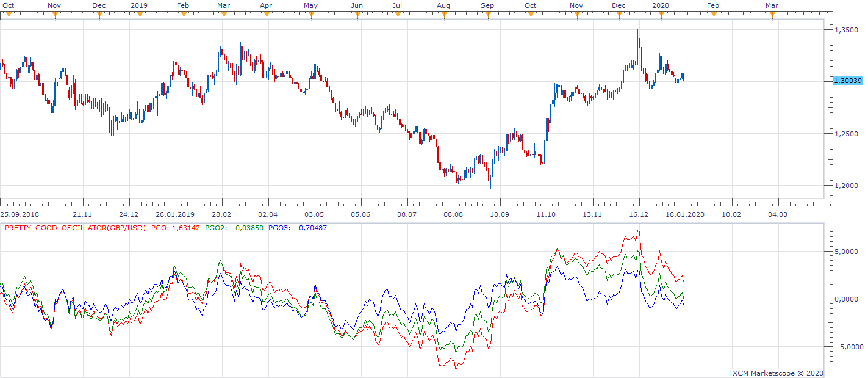Click the Apr month label

(x=266, y=5)
